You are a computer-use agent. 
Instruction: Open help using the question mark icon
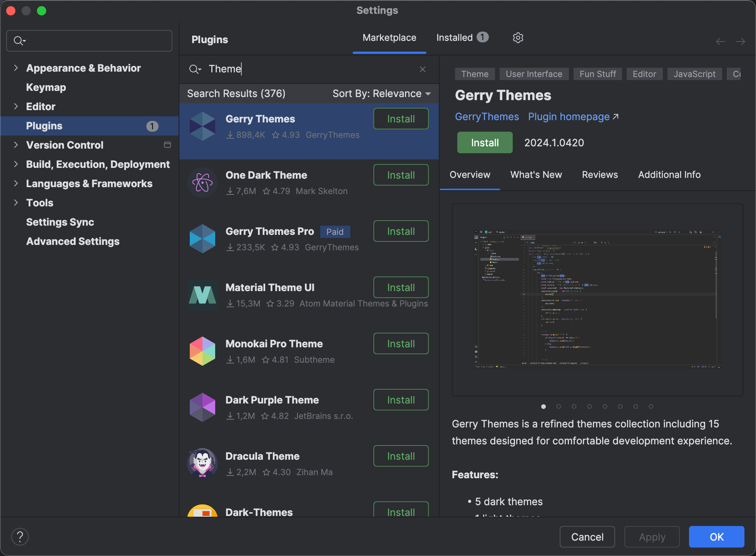20,536
